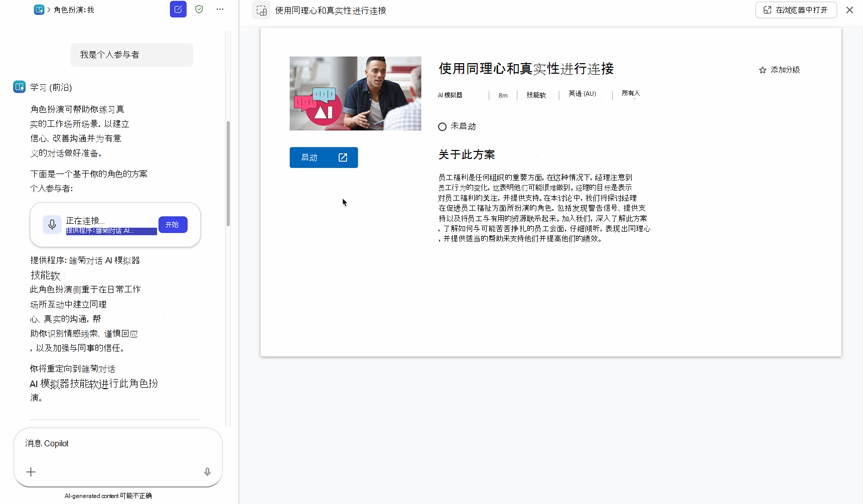Viewport: 863px width, 504px height.
Task: Click the AI 模拟器 tag
Action: (450, 95)
